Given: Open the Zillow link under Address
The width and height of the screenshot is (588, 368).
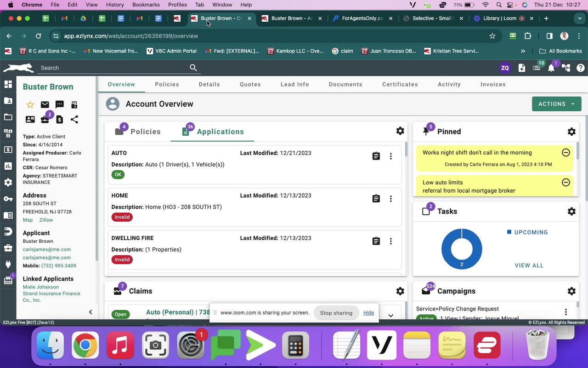Looking at the screenshot, I should (46, 220).
